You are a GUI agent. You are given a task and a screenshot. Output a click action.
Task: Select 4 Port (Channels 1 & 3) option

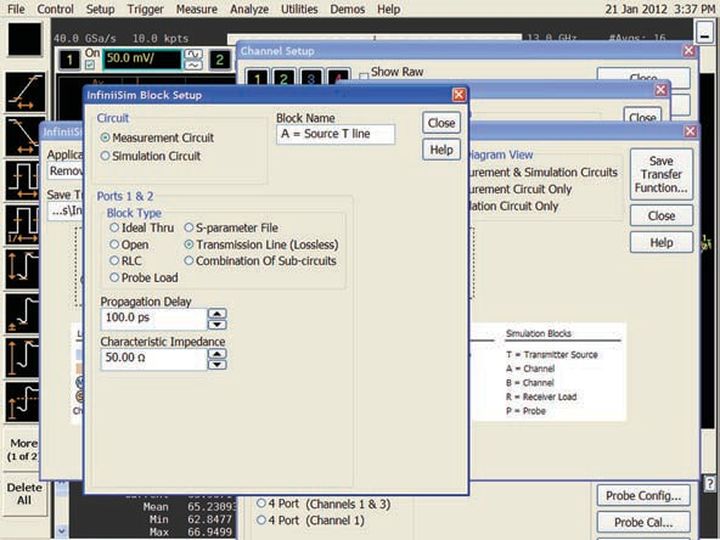click(x=261, y=503)
